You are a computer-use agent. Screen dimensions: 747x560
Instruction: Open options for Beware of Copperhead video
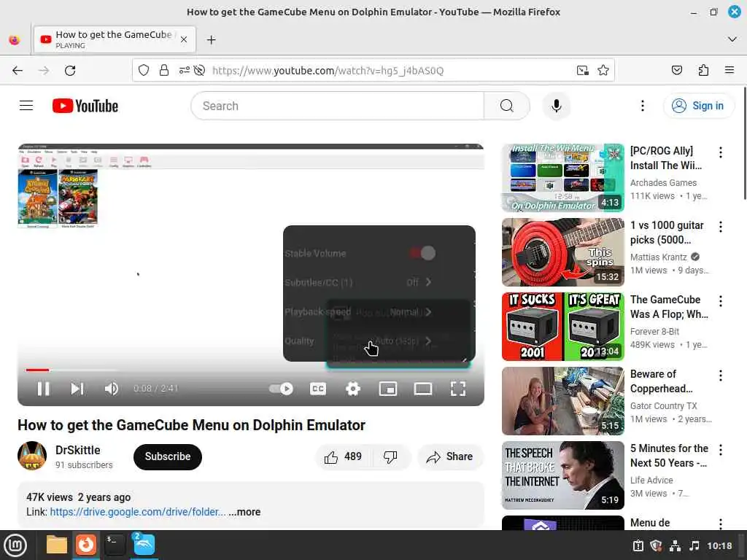pyautogui.click(x=720, y=376)
